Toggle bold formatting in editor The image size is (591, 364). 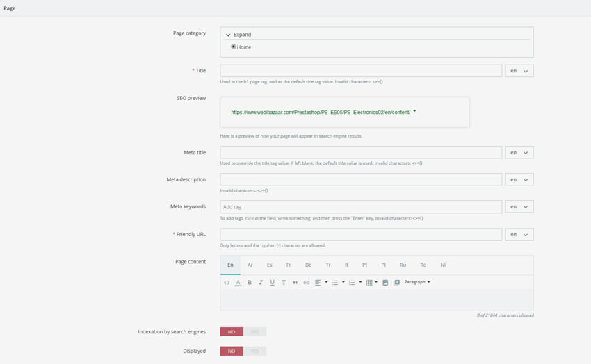tap(250, 282)
